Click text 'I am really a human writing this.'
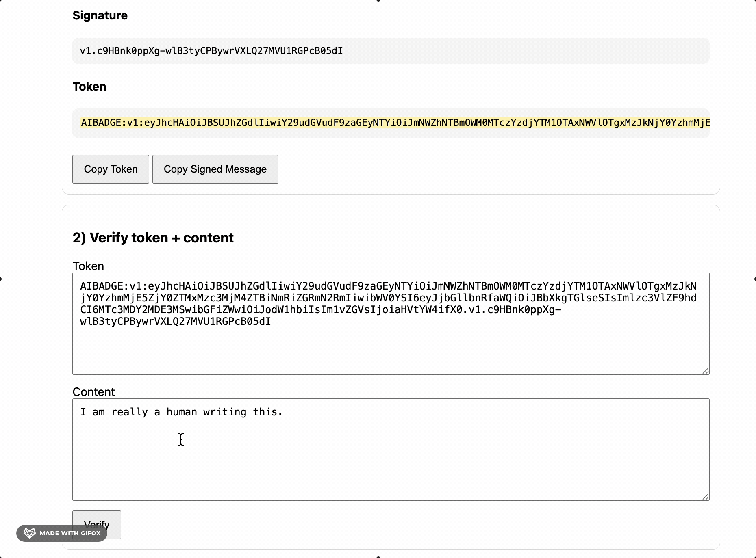Screen dimensions: 756x558 click(x=181, y=412)
